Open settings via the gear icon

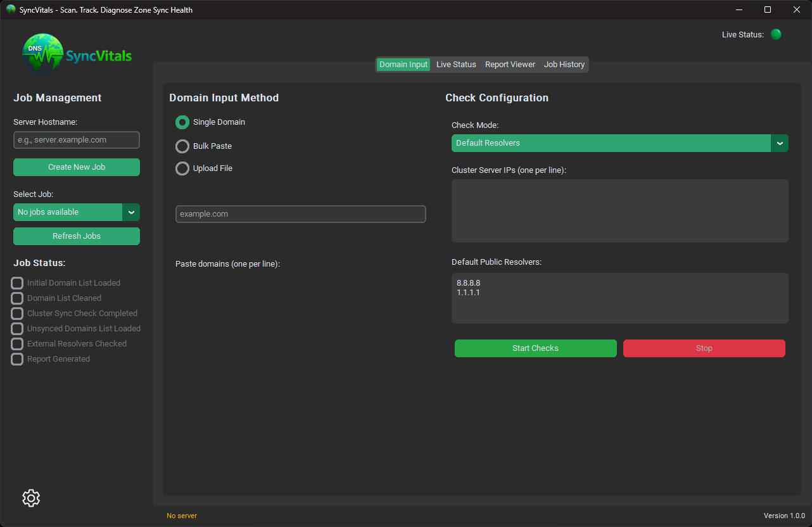[31, 498]
